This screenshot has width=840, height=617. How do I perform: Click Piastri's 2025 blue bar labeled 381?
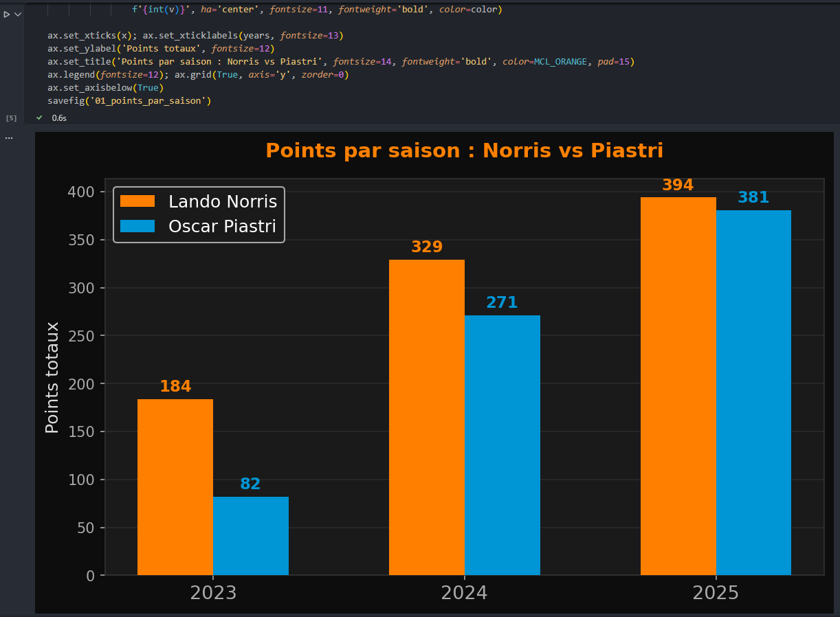pyautogui.click(x=753, y=392)
